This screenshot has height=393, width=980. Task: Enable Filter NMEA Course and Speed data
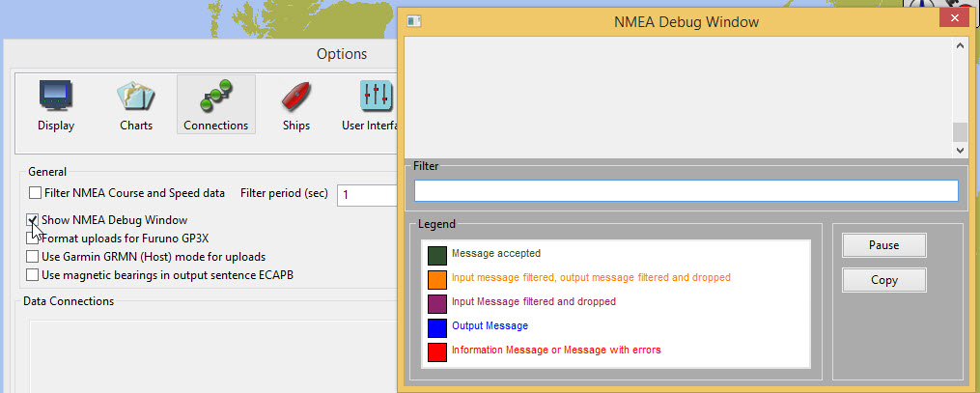36,193
